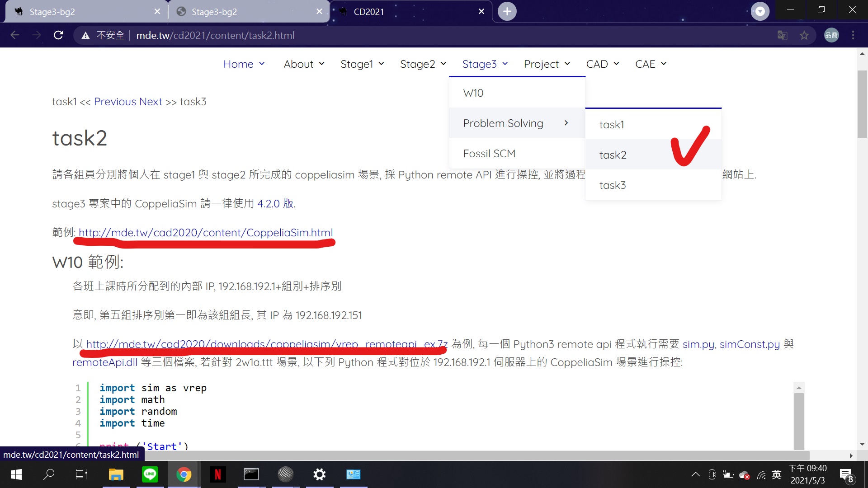Follow the Previous navigation link

pos(115,102)
